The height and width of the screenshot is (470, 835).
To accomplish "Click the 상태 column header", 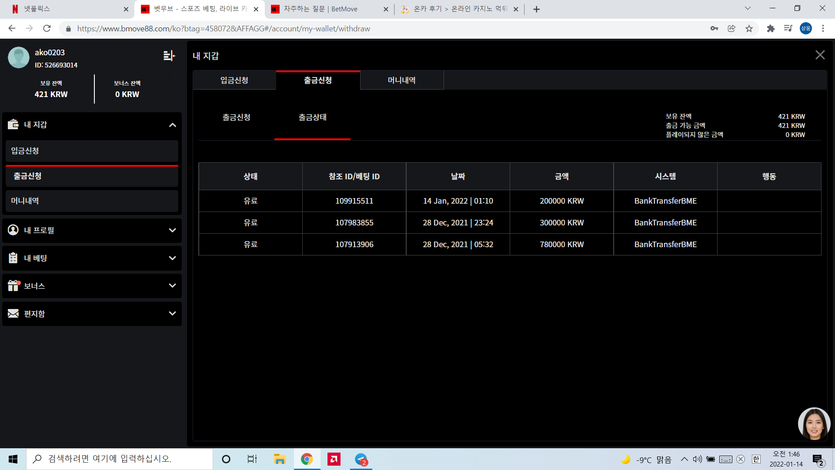I will coord(250,177).
